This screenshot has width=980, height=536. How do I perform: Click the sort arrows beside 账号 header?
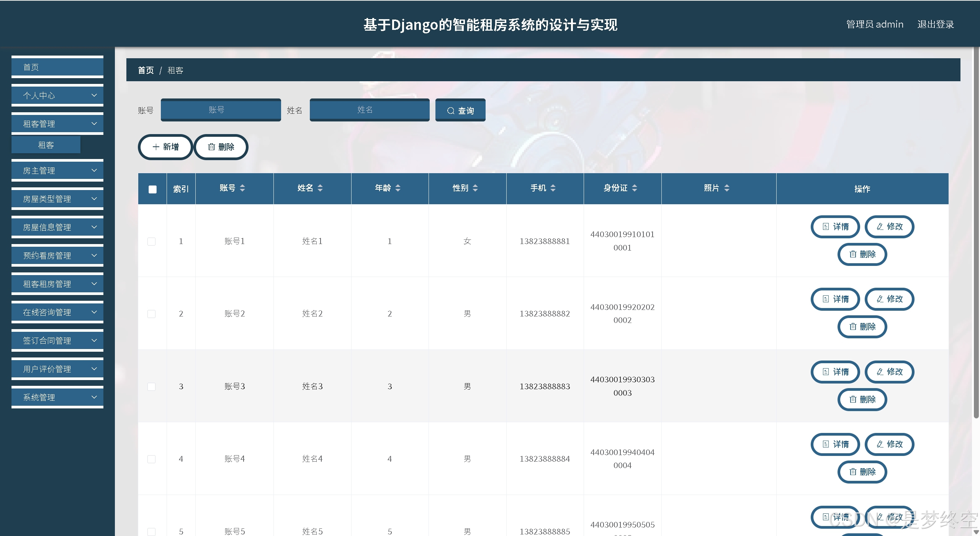tap(242, 188)
